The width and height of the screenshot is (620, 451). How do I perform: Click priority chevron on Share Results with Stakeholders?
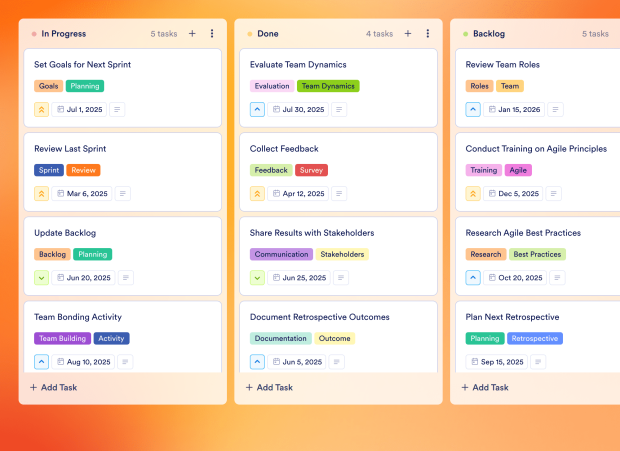coord(258,278)
